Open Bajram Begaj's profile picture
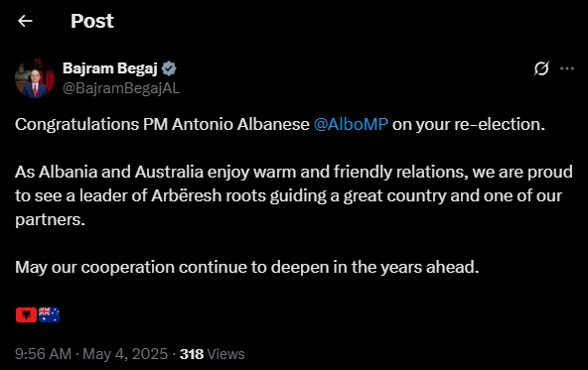Screen dimensions: 588x370 pyautogui.click(x=35, y=78)
